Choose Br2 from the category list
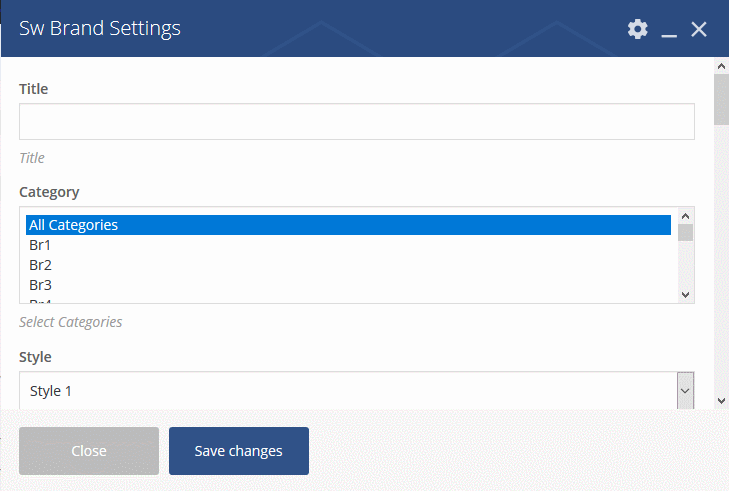The image size is (729, 491). (x=348, y=265)
